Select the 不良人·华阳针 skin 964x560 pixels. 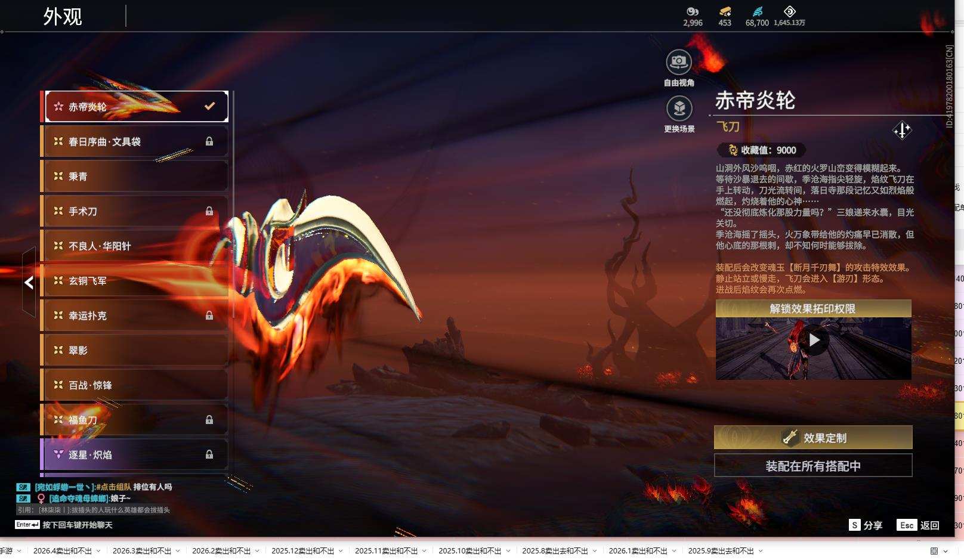coord(135,246)
